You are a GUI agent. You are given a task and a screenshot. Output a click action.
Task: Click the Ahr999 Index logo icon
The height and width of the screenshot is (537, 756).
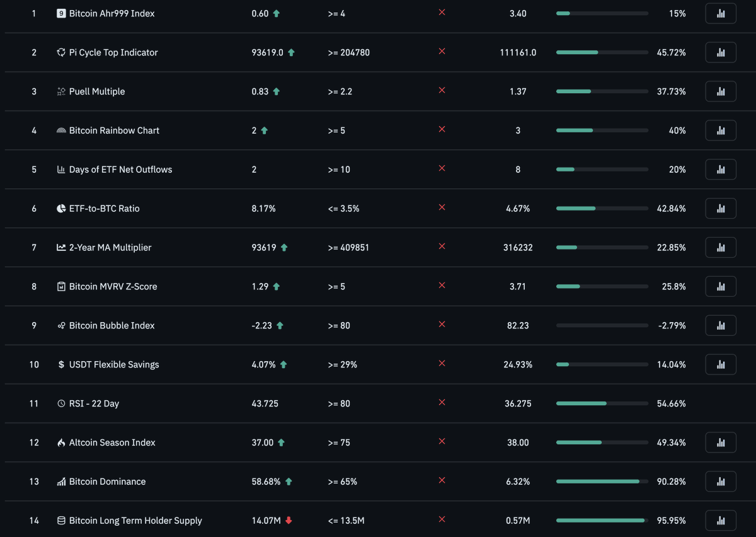(x=61, y=13)
